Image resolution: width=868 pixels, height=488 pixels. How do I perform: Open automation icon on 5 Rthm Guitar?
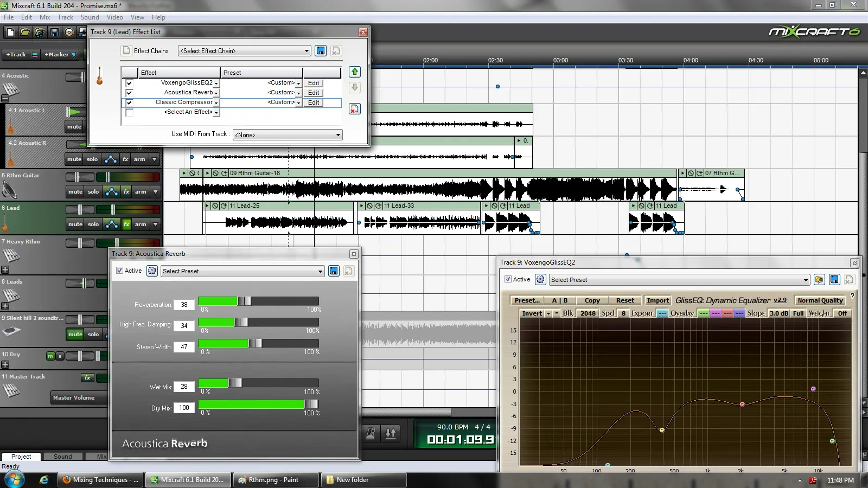[112, 191]
